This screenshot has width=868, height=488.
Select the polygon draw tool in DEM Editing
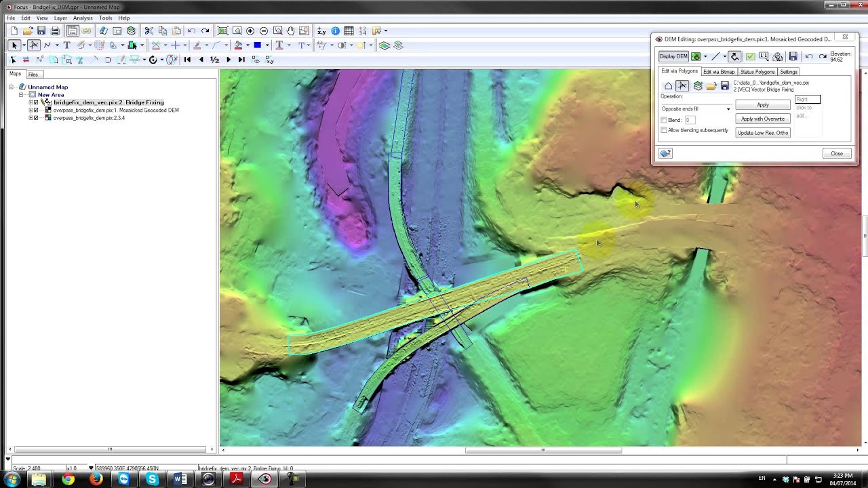734,56
